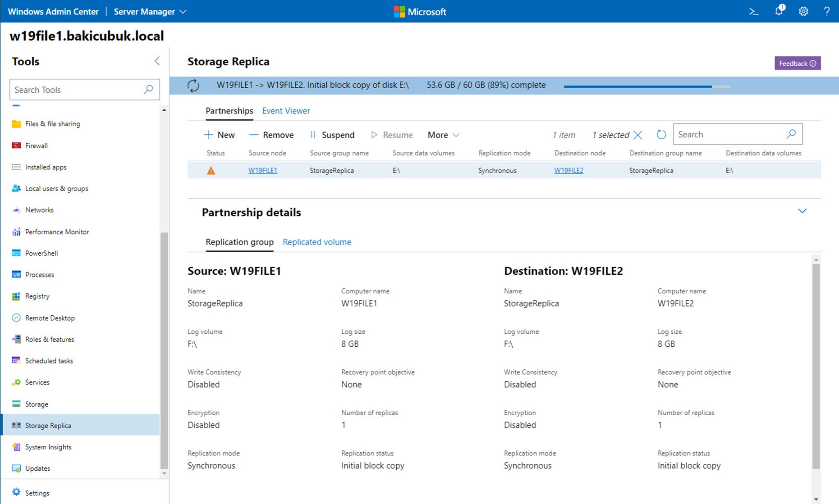
Task: Open Settings at bottom of Tools pane
Action: click(x=31, y=493)
